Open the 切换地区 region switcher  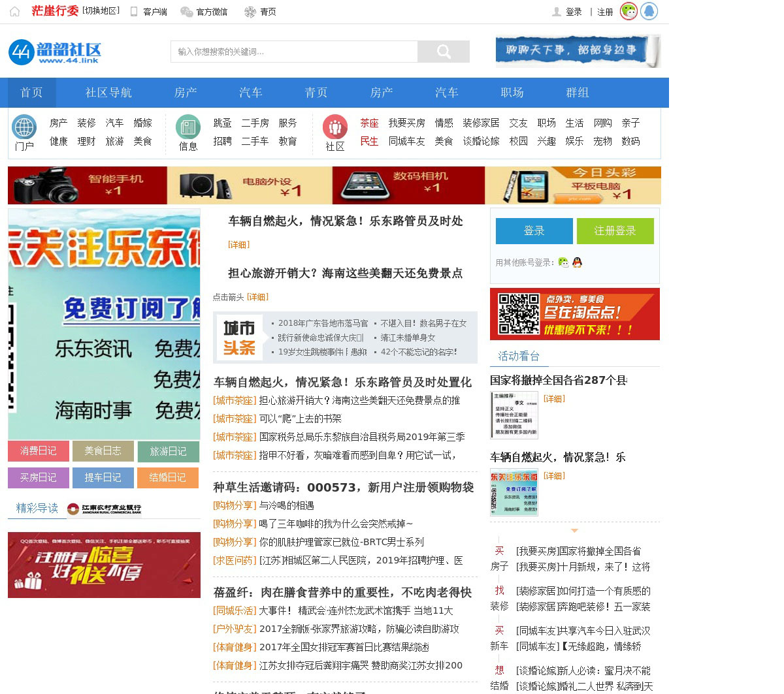(x=101, y=11)
